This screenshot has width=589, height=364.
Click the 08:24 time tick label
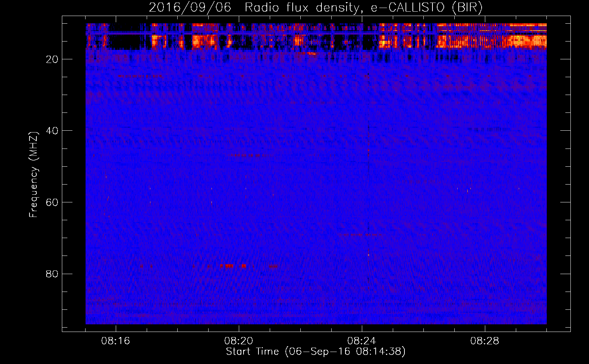click(362, 341)
